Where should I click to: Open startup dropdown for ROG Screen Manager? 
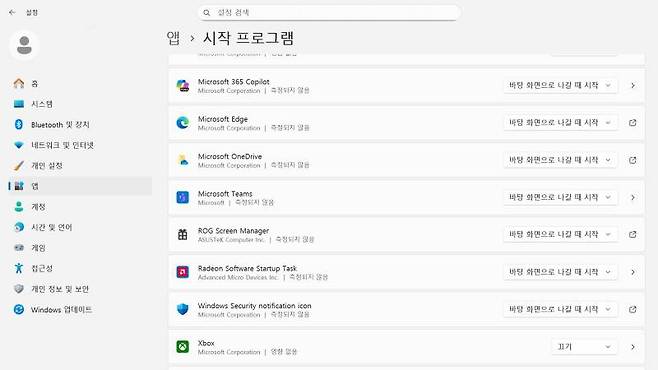click(560, 235)
